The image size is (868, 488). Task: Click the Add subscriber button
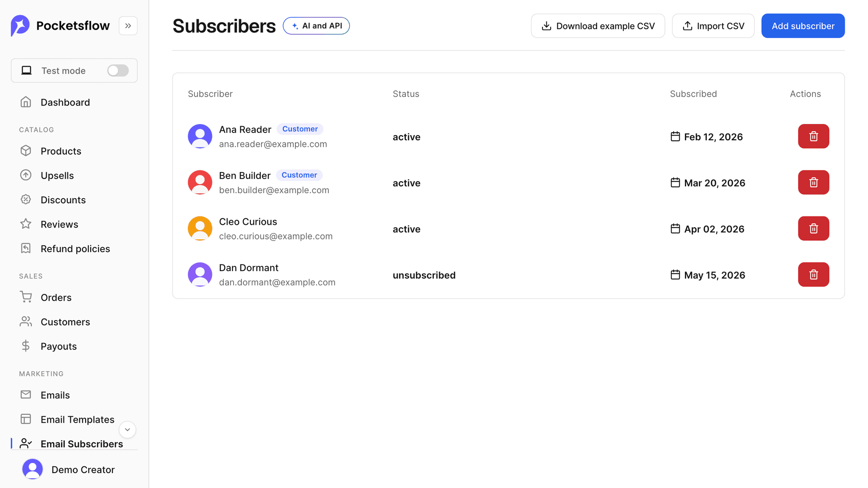803,26
